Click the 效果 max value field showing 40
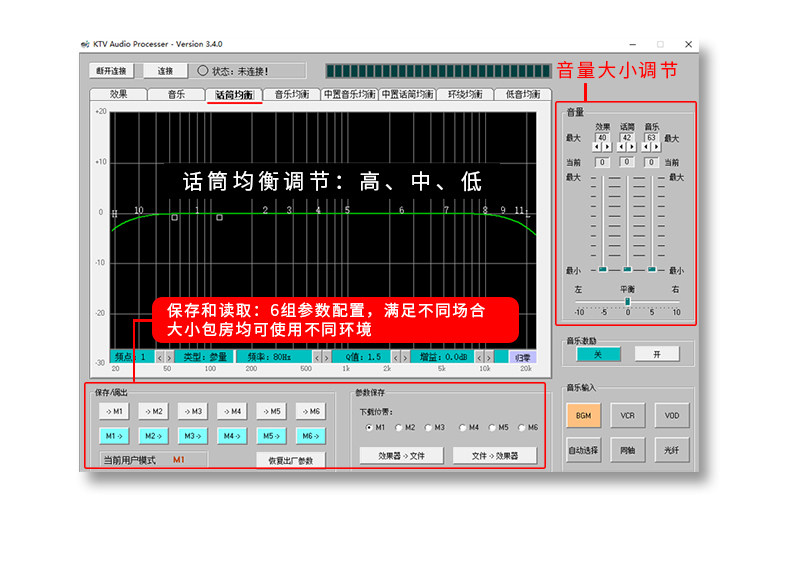The image size is (790, 582). coord(602,138)
